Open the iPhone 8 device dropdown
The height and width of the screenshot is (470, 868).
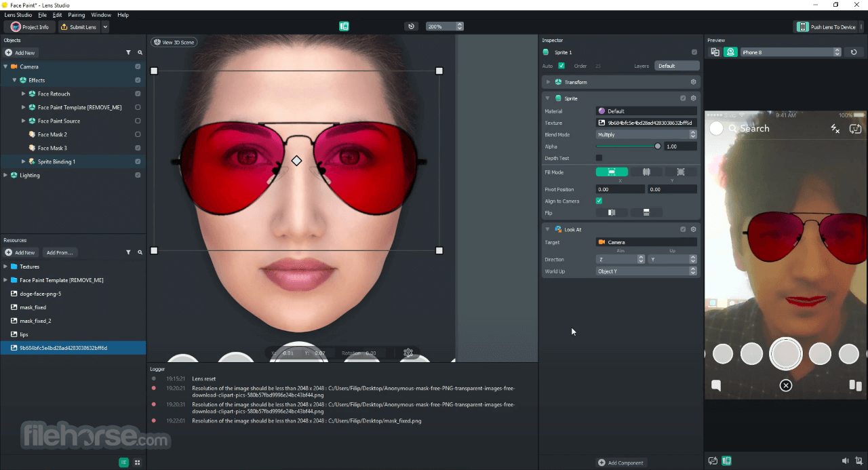click(791, 52)
